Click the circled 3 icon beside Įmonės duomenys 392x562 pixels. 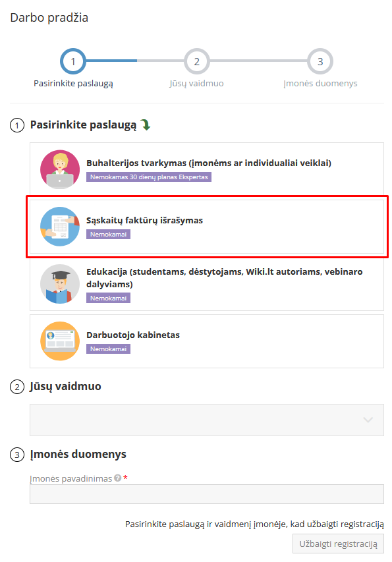16,456
